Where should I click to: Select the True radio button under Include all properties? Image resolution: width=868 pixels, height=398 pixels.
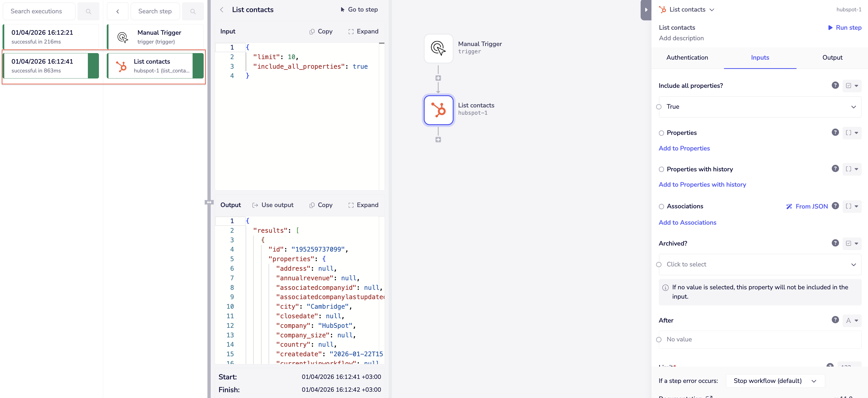coord(659,106)
